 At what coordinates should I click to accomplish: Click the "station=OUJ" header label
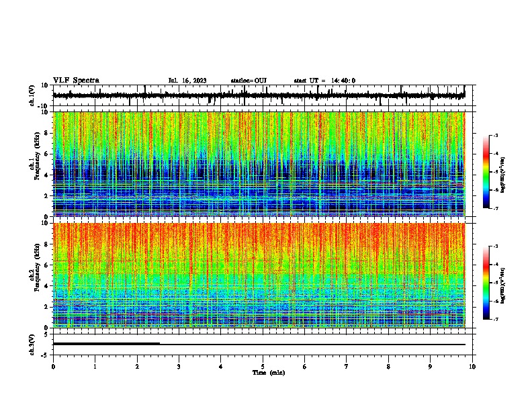coord(249,81)
